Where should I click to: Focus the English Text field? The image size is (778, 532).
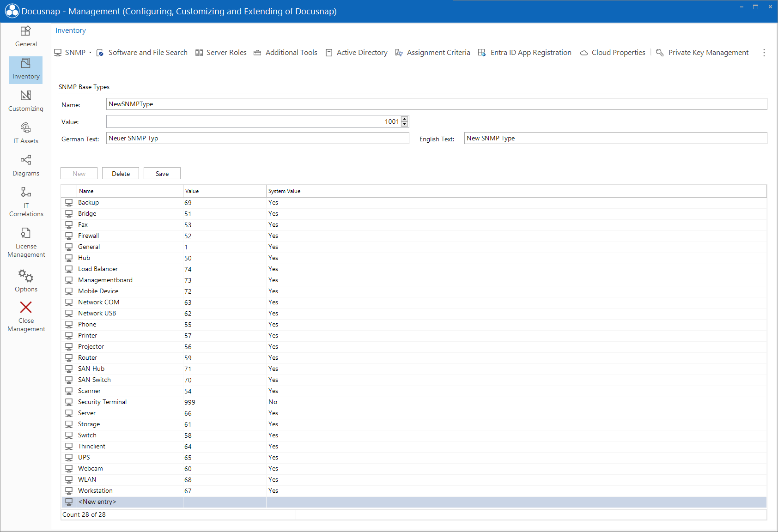616,138
